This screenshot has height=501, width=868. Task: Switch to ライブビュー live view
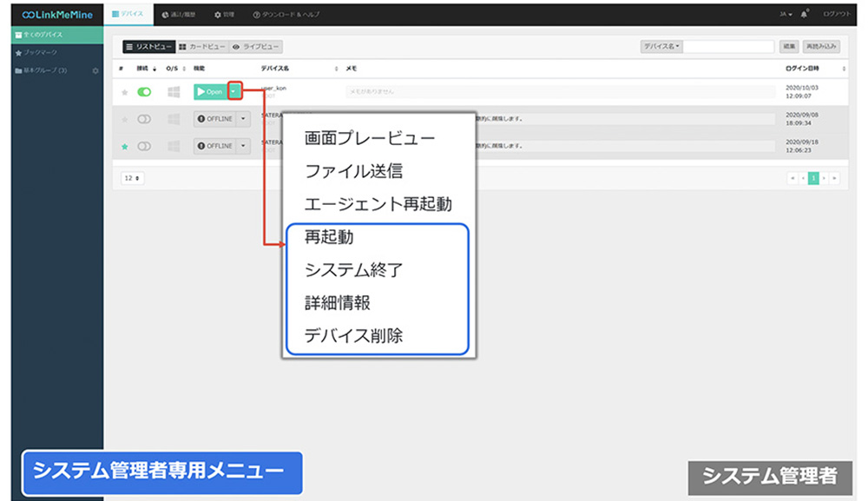click(x=256, y=47)
